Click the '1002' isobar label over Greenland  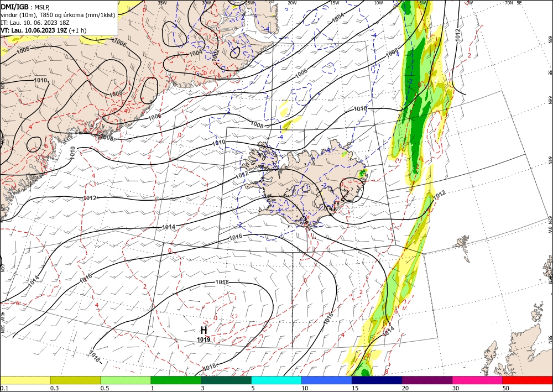tap(216, 55)
